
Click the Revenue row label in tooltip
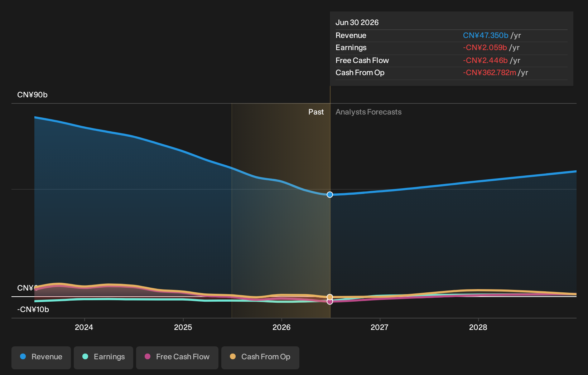(351, 35)
